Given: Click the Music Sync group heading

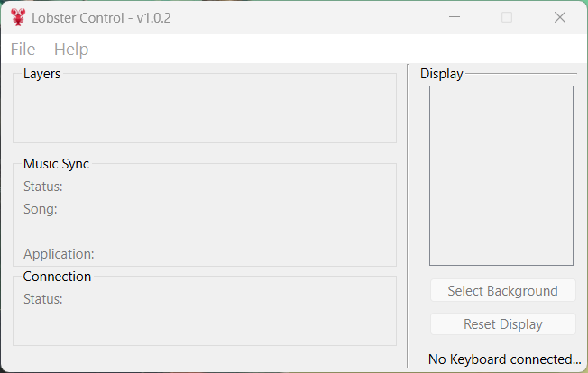Looking at the screenshot, I should (56, 164).
